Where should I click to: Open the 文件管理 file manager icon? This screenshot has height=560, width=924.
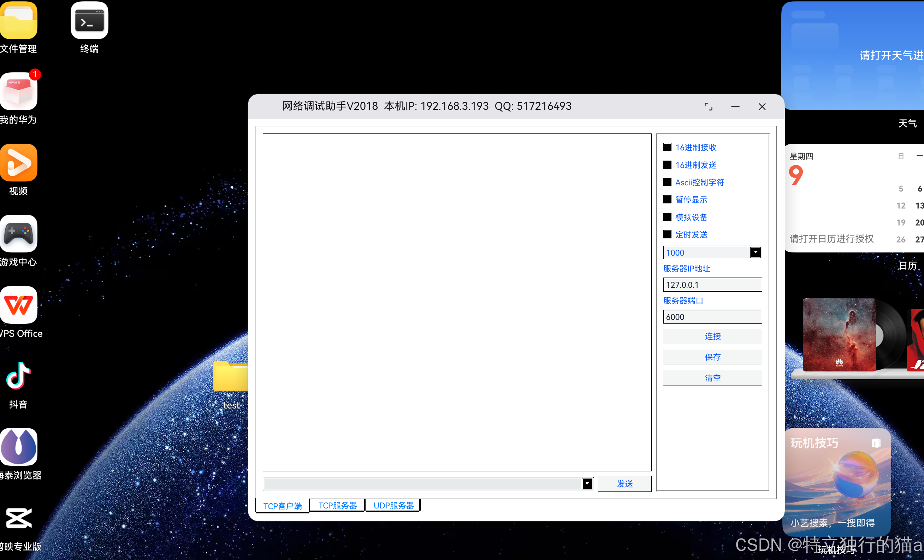[x=18, y=20]
